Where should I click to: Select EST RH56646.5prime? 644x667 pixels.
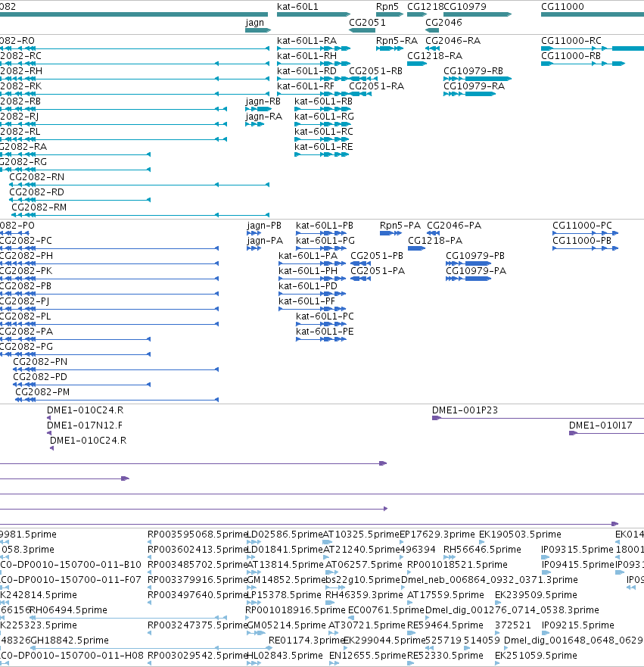(450, 557)
